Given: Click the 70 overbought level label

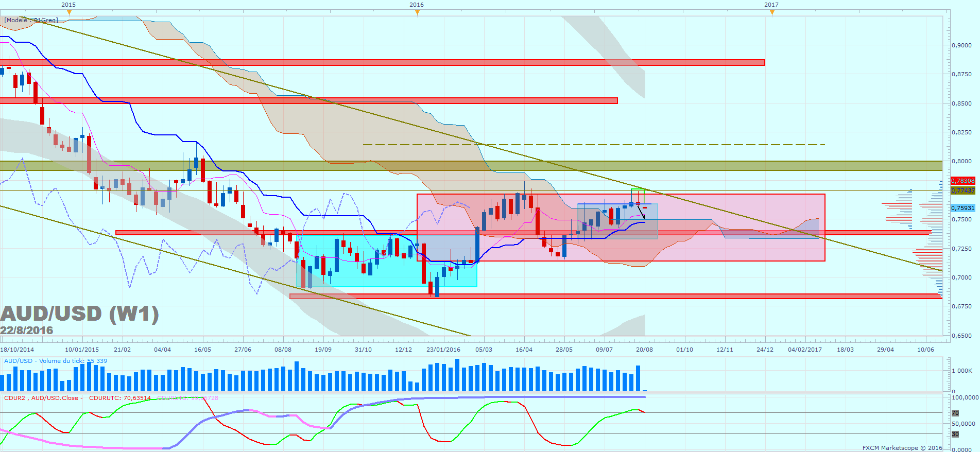Looking at the screenshot, I should (955, 413).
